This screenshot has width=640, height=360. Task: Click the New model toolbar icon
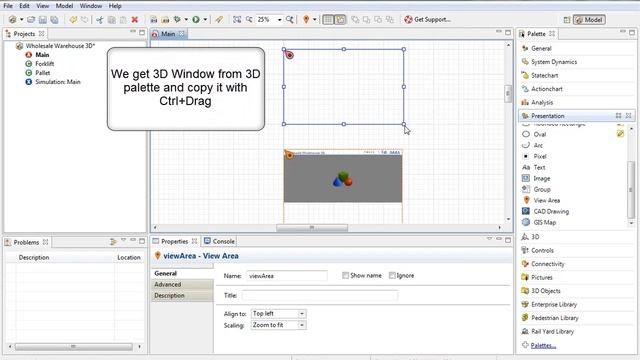click(x=13, y=19)
